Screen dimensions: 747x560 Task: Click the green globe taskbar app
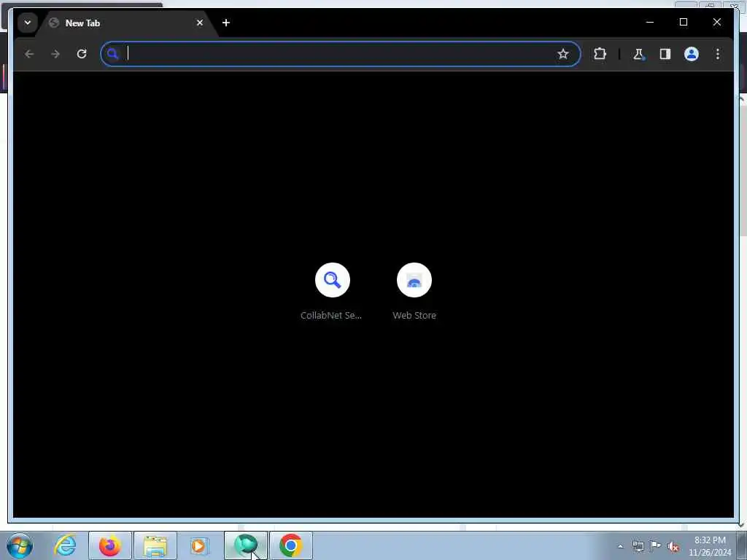tap(246, 545)
